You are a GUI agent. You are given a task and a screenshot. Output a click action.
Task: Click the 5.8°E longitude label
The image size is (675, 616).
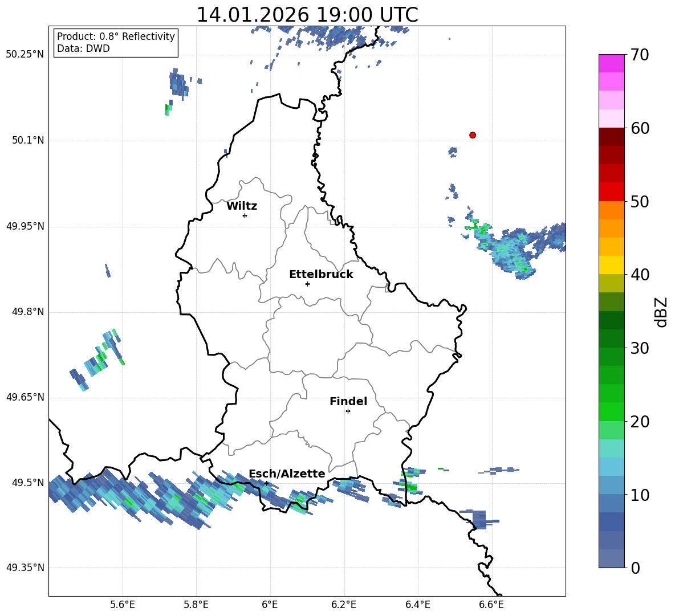196,605
